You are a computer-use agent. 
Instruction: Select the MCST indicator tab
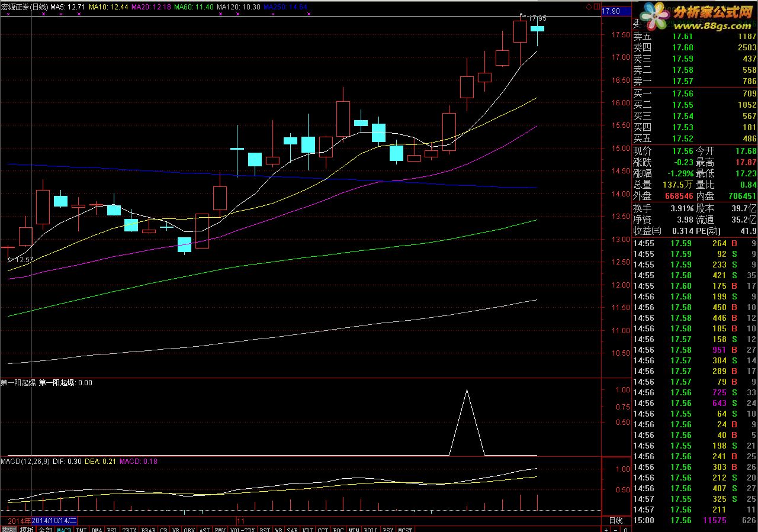click(405, 529)
